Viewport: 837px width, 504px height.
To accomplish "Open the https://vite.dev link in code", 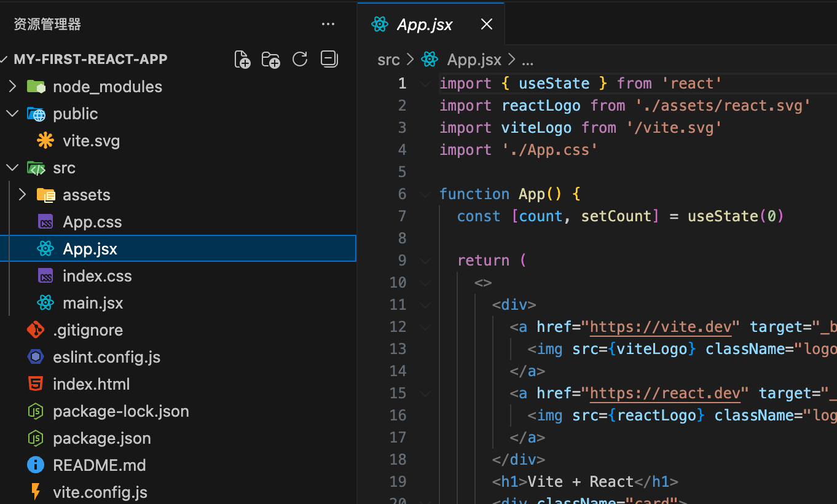I will [661, 327].
